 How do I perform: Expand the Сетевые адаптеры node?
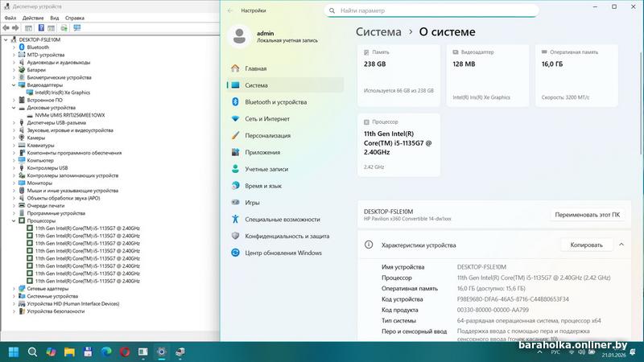click(14, 289)
